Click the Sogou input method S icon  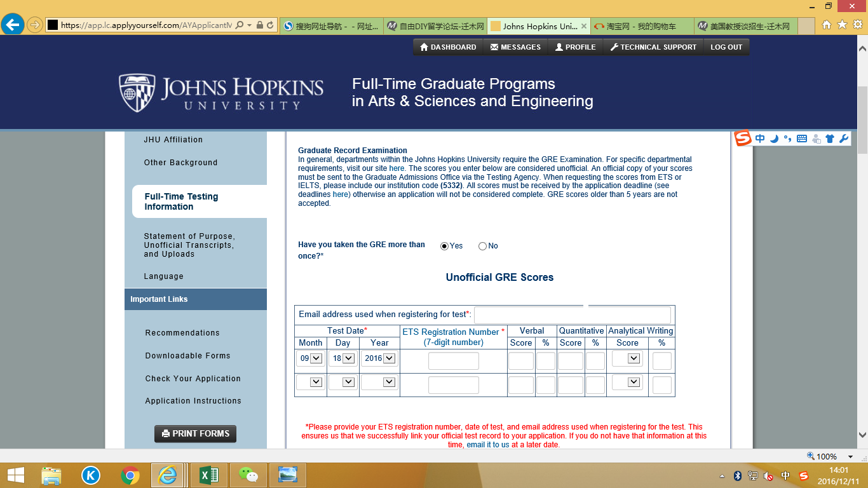743,138
